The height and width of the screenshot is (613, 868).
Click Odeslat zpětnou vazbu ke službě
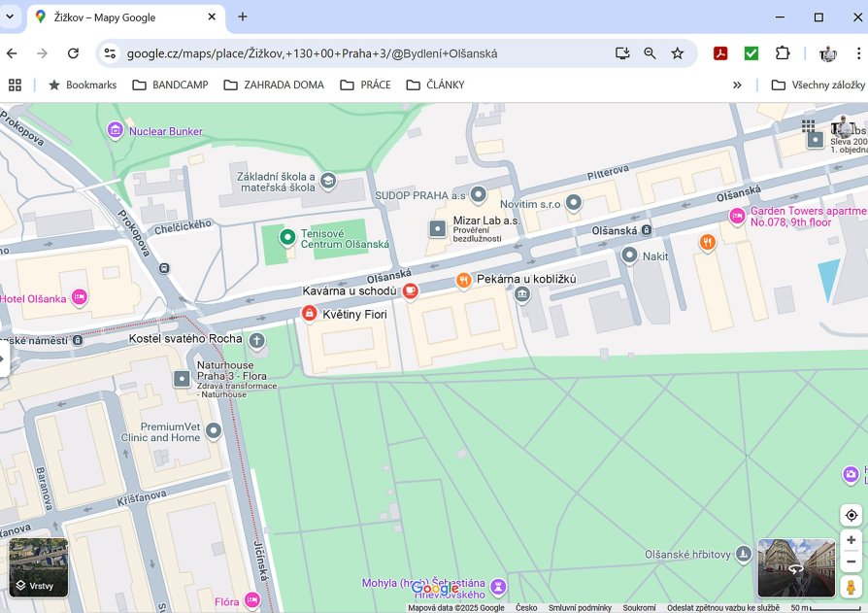click(723, 607)
